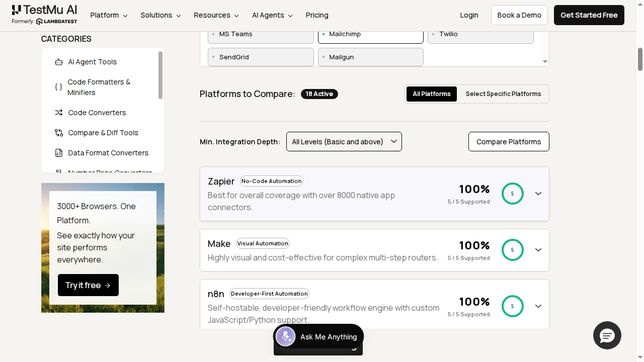Click the Zapier platform name
644x362 pixels.
click(x=221, y=181)
